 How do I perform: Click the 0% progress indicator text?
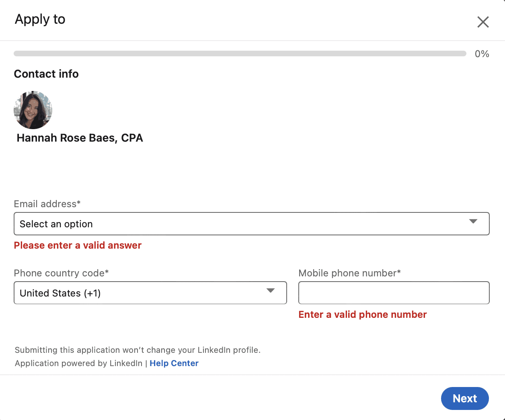coord(482,54)
